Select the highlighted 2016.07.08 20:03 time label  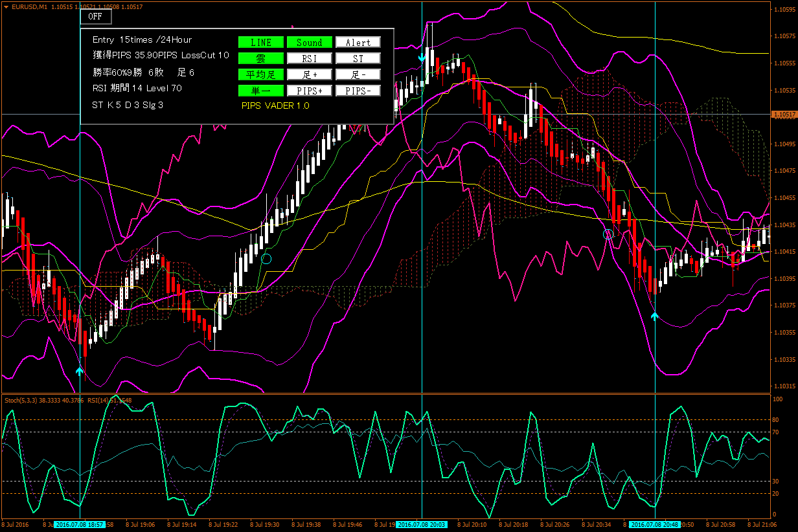coord(422,524)
